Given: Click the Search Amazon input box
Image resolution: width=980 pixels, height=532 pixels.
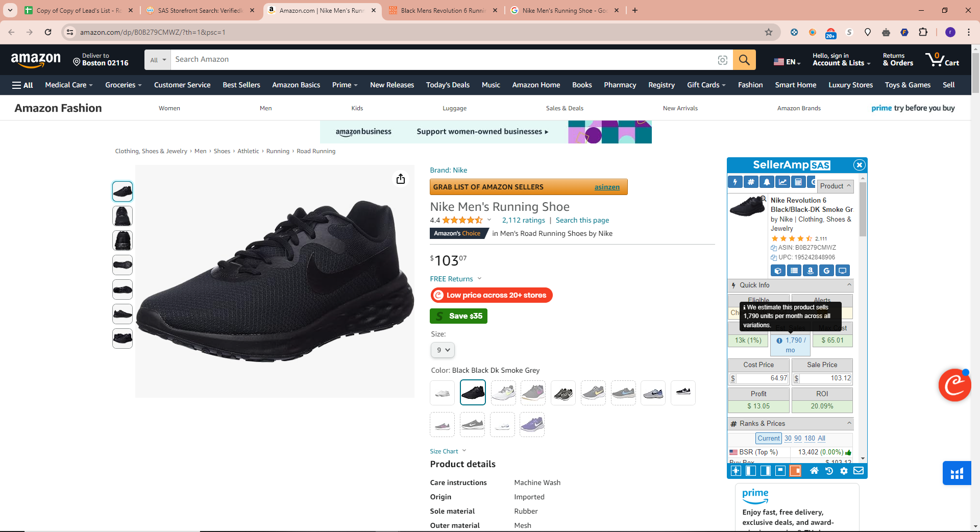Looking at the screenshot, I should (444, 60).
